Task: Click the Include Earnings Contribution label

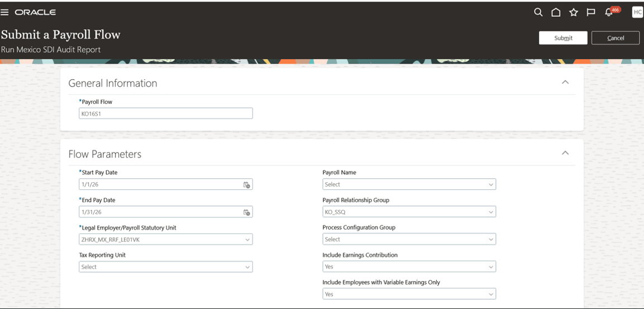Action: coord(360,255)
